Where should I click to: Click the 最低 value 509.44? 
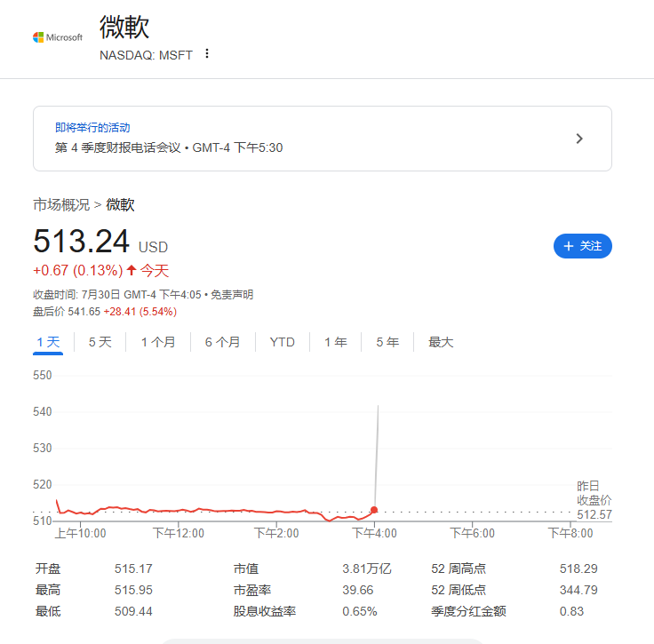tap(133, 611)
